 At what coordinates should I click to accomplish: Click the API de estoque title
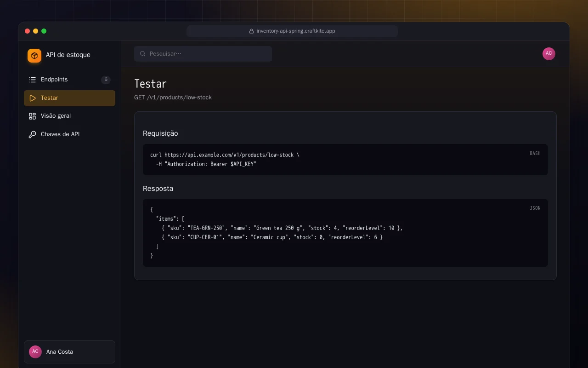click(x=68, y=55)
